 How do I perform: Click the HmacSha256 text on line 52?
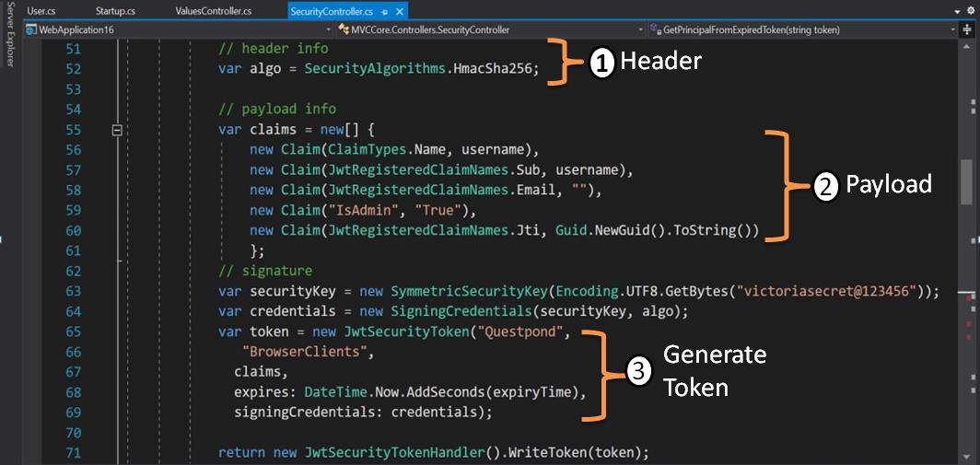tap(494, 69)
